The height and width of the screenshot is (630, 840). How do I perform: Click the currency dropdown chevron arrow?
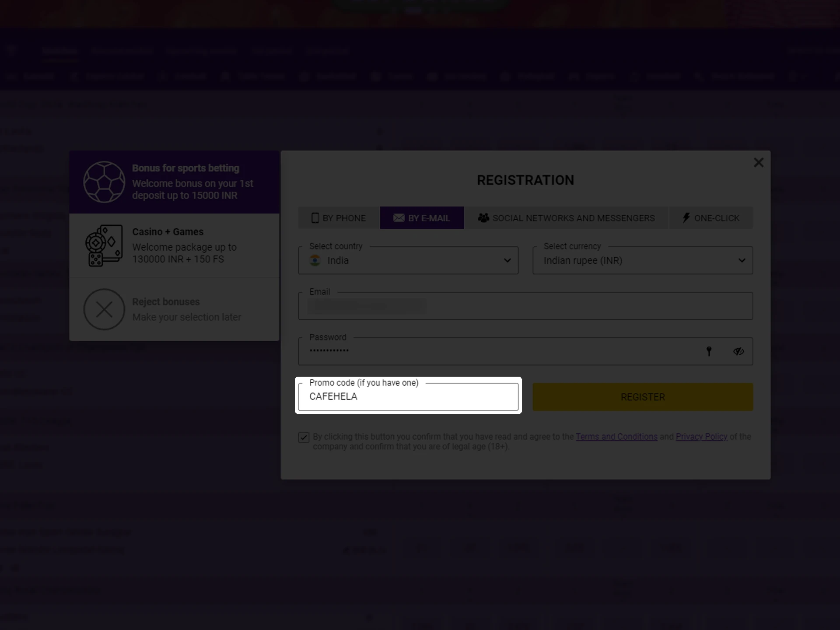coord(742,260)
